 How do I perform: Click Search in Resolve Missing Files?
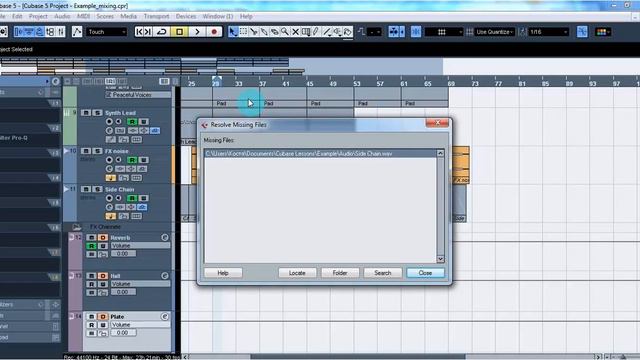click(382, 273)
